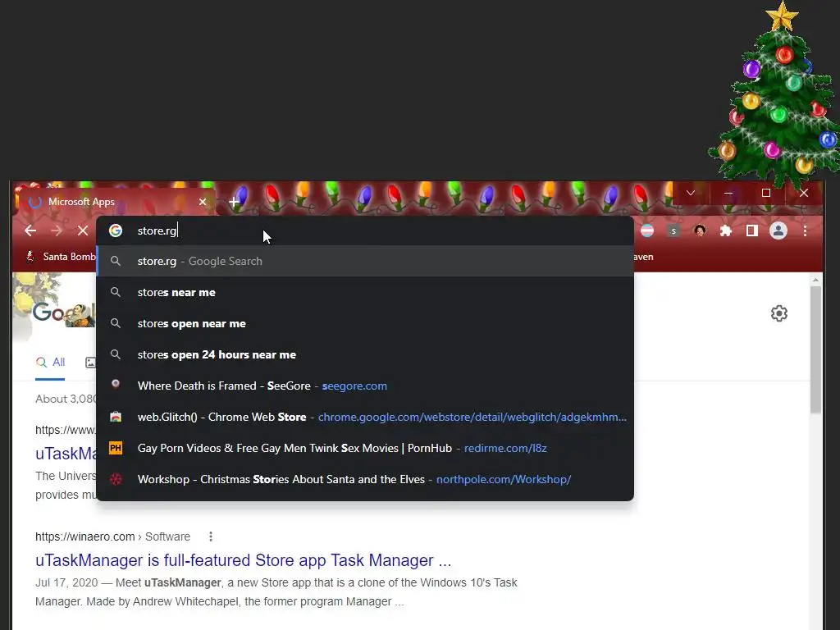Click the page vertical scrollbar thumb
Image resolution: width=840 pixels, height=630 pixels.
815,349
